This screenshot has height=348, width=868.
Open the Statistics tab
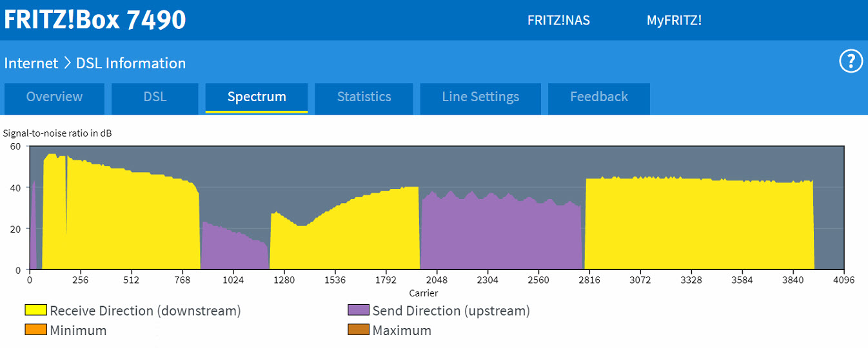(364, 97)
